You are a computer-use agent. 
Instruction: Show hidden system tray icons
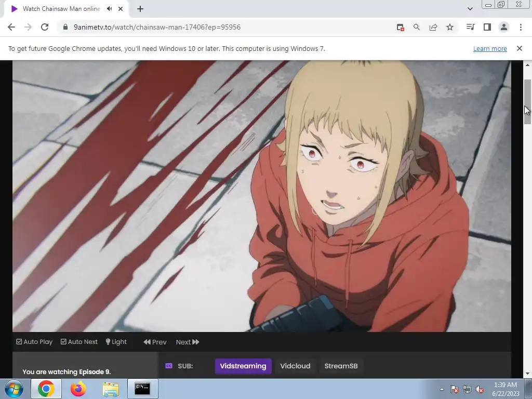(442, 389)
